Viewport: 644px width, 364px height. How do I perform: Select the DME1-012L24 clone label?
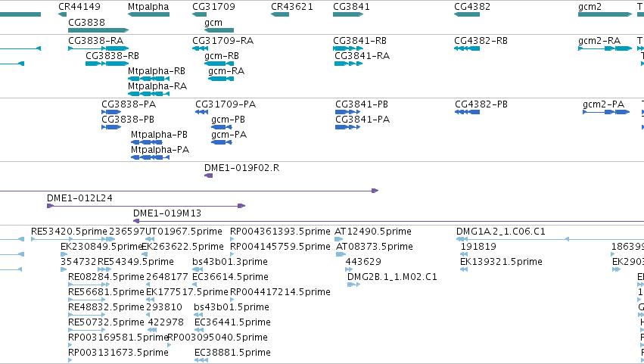[79, 198]
